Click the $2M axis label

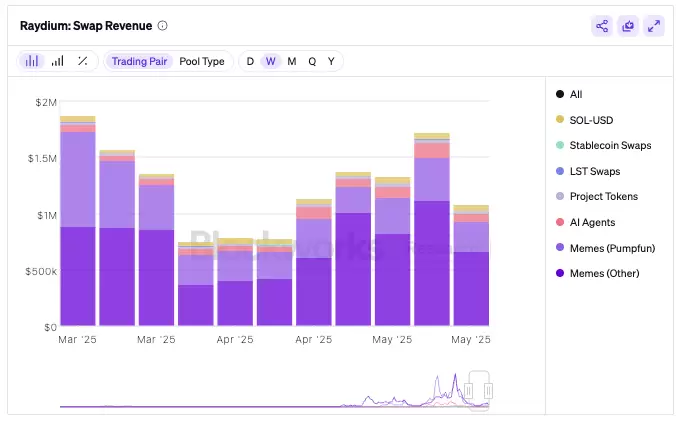tap(46, 103)
